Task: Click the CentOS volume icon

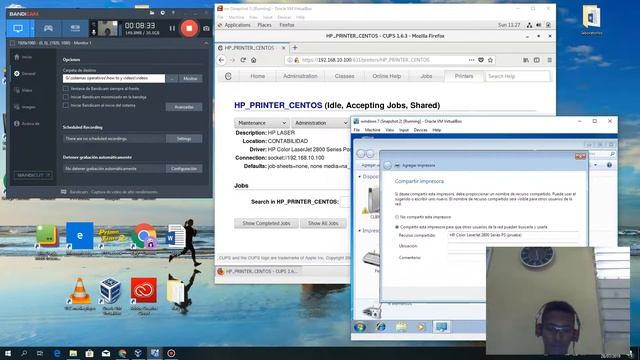Action: (x=539, y=25)
